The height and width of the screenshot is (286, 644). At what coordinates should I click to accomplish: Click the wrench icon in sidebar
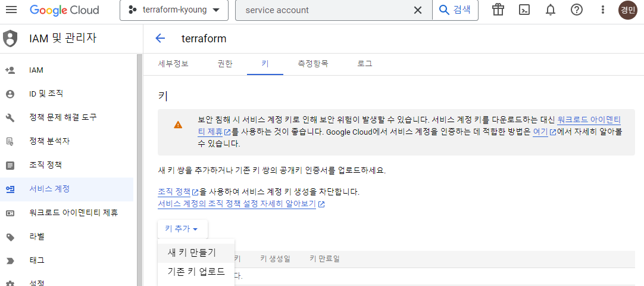coord(10,118)
